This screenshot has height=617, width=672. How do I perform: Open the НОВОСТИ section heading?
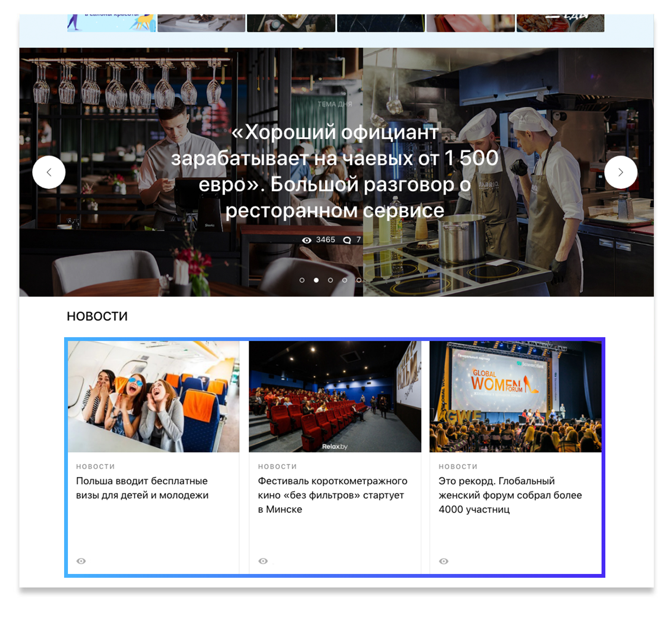coord(97,316)
